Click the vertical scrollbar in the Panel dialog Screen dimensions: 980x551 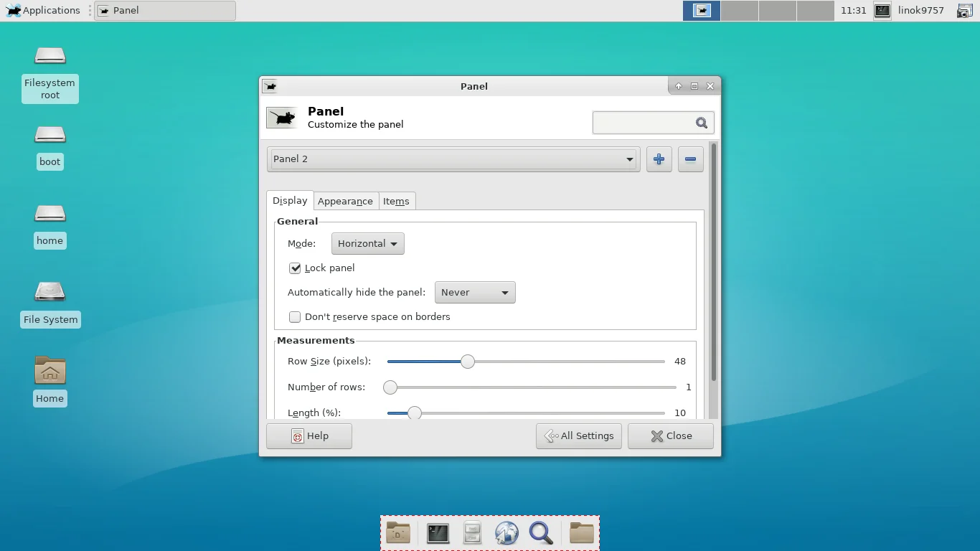point(713,262)
